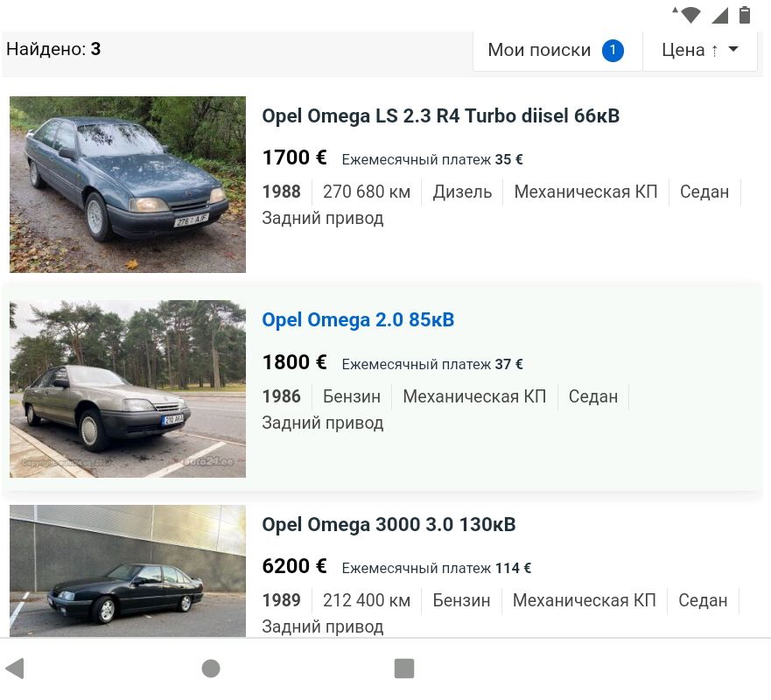The image size is (771, 700).
Task: Click the 6200 € price
Action: 295,566
